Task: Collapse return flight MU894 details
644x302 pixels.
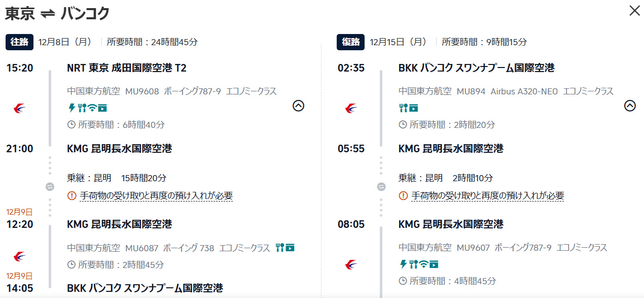Action: [630, 106]
